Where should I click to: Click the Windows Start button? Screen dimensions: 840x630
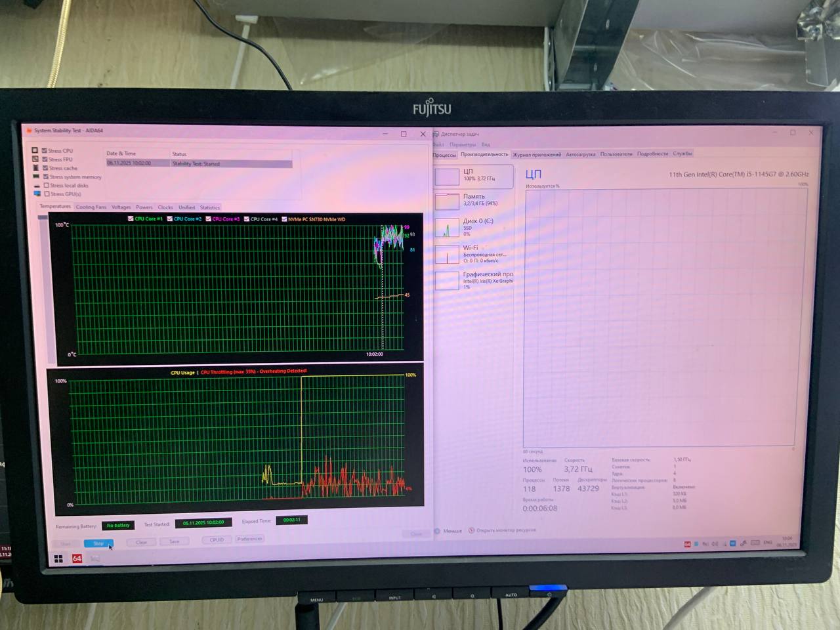pos(58,558)
